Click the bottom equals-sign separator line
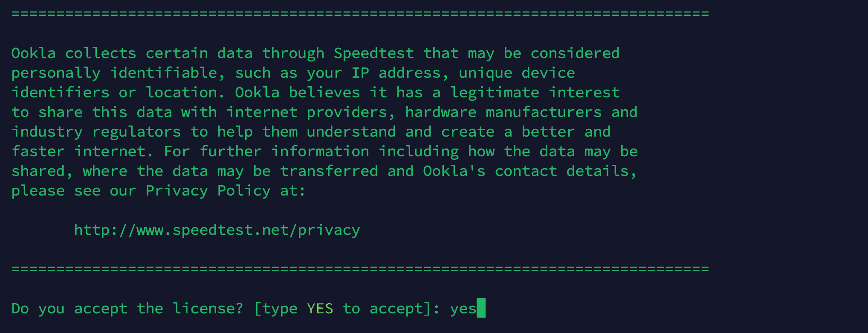 pyautogui.click(x=360, y=269)
